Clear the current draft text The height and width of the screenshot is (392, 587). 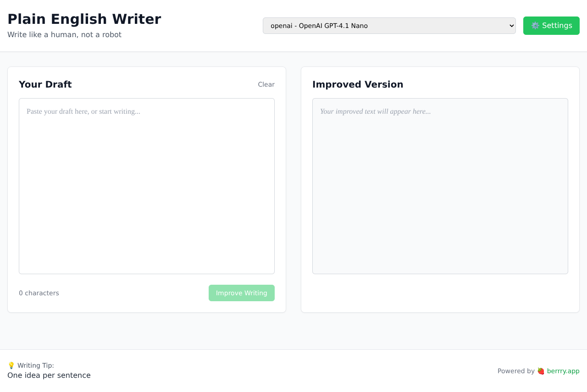tap(266, 84)
